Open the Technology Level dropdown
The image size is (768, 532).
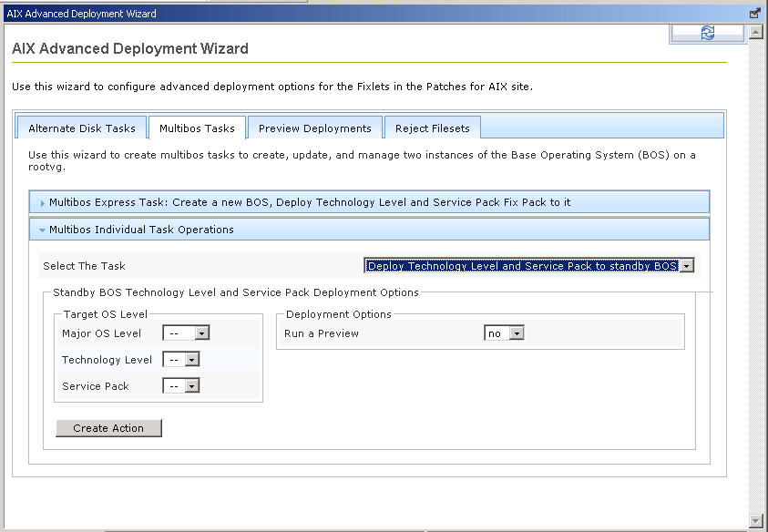click(x=181, y=360)
